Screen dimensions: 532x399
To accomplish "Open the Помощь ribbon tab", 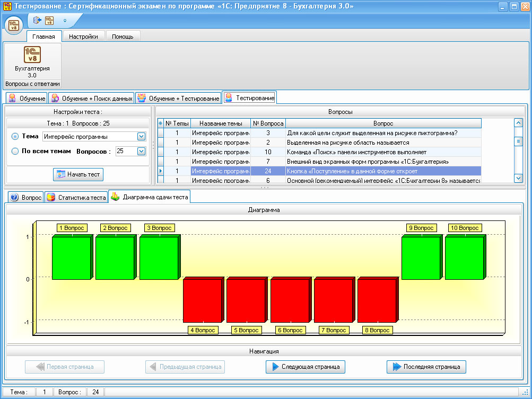I will [123, 37].
